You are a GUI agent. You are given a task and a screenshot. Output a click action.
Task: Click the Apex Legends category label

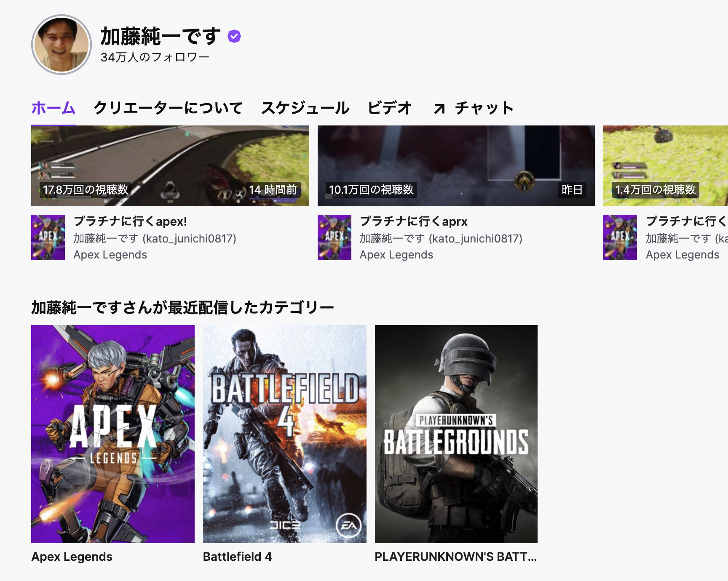coord(72,557)
